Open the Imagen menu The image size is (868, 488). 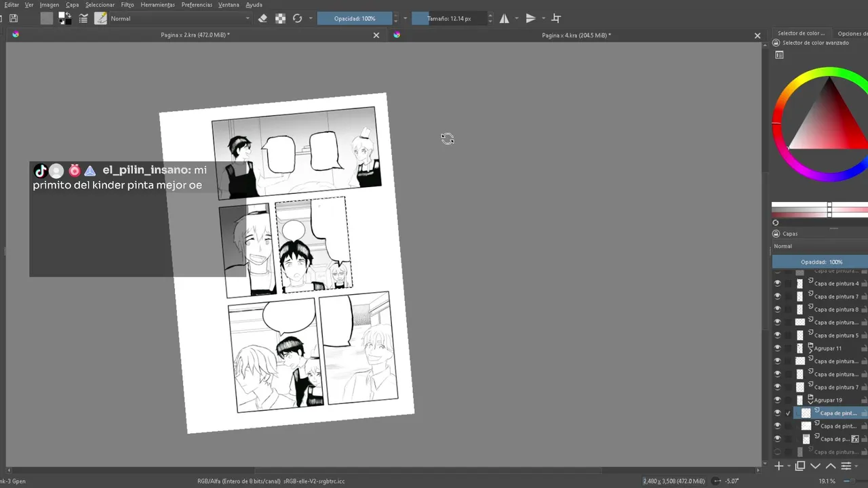[x=50, y=5]
